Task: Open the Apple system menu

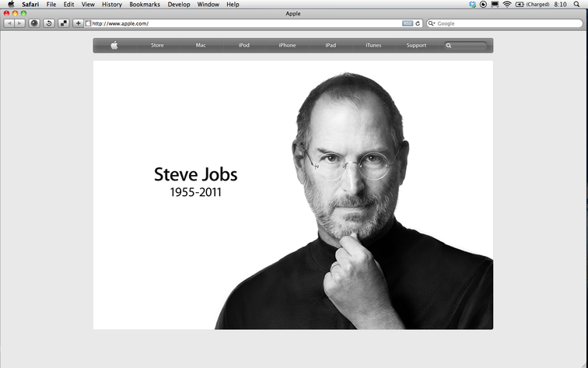Action: click(x=11, y=4)
